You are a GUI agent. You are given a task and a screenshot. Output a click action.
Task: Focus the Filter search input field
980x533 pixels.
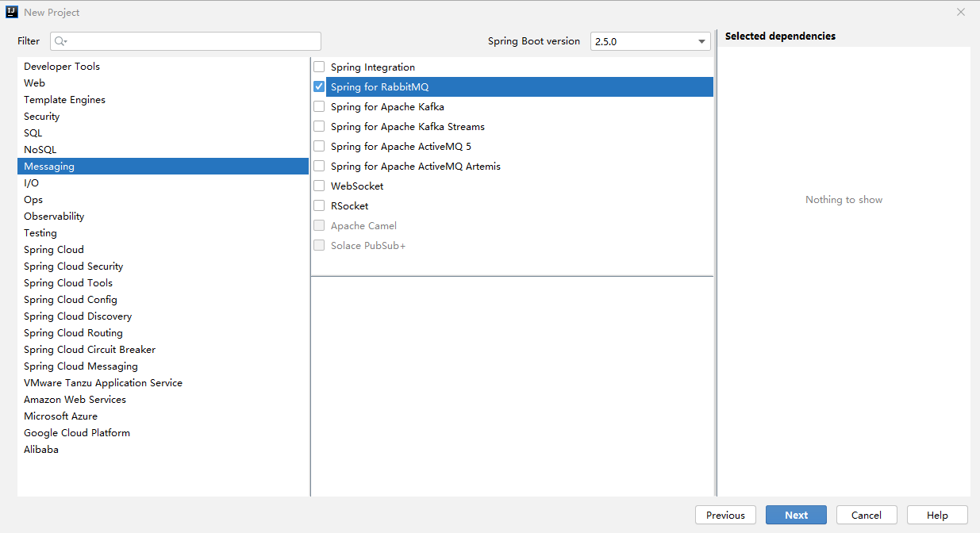pos(186,41)
